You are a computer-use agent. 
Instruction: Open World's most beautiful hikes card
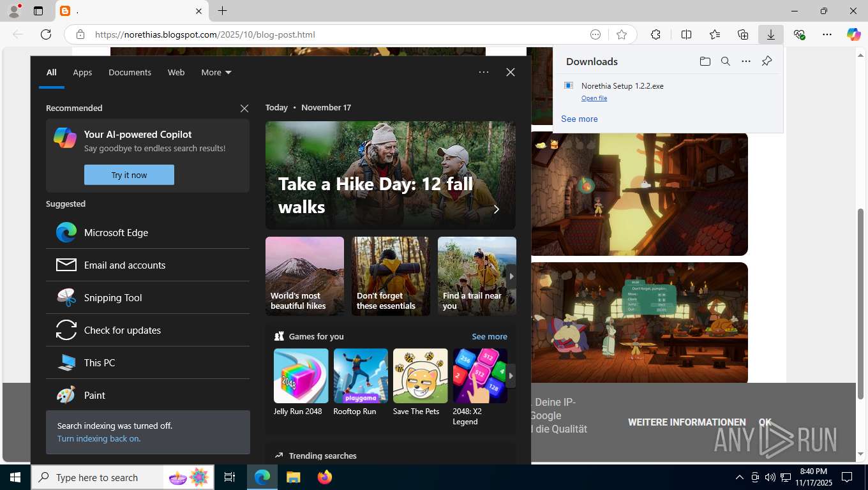[x=304, y=276]
